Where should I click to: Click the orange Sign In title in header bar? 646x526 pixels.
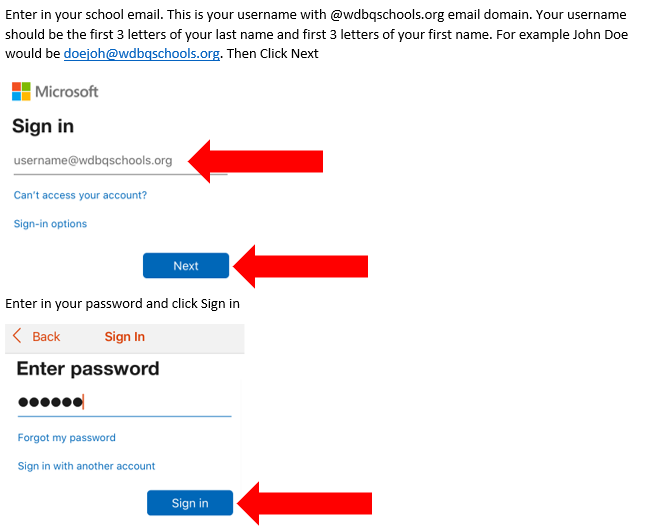125,337
